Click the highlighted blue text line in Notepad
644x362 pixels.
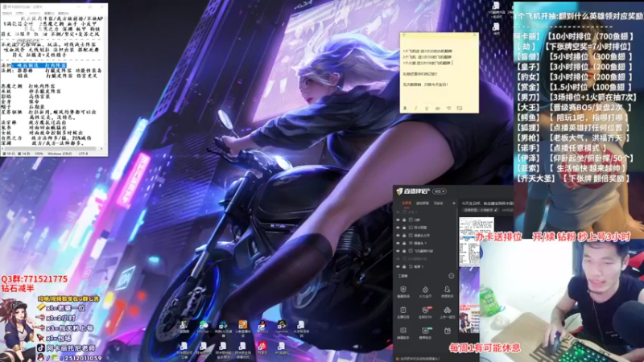point(39,65)
